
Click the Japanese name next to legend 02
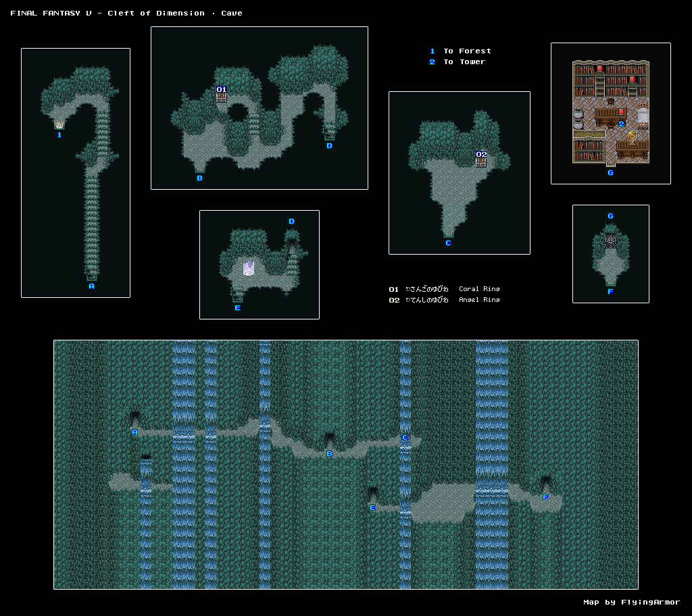point(427,300)
